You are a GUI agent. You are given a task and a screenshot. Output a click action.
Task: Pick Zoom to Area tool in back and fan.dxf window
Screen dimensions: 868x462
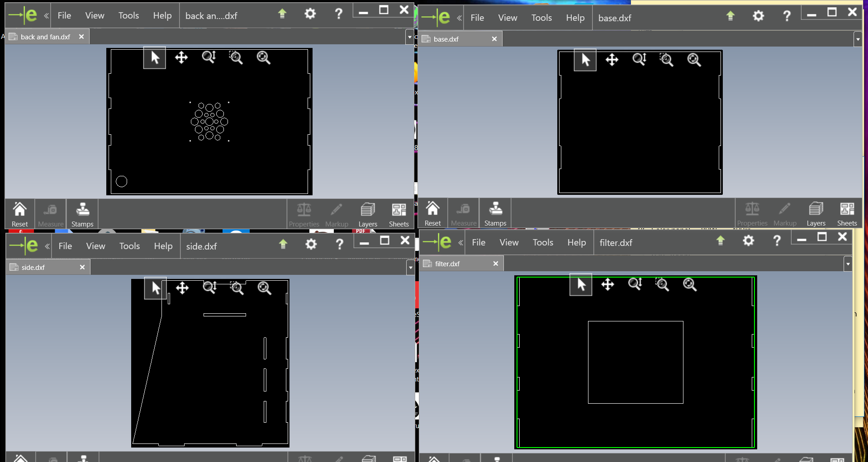pyautogui.click(x=236, y=57)
